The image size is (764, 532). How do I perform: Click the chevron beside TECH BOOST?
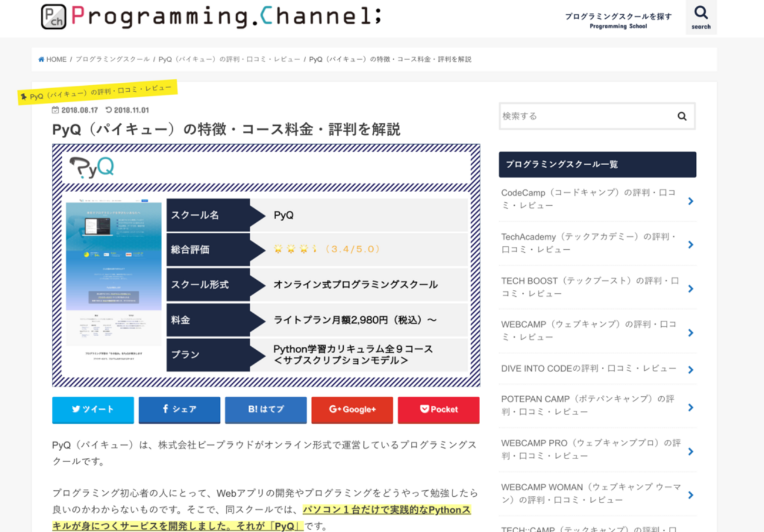pos(691,289)
